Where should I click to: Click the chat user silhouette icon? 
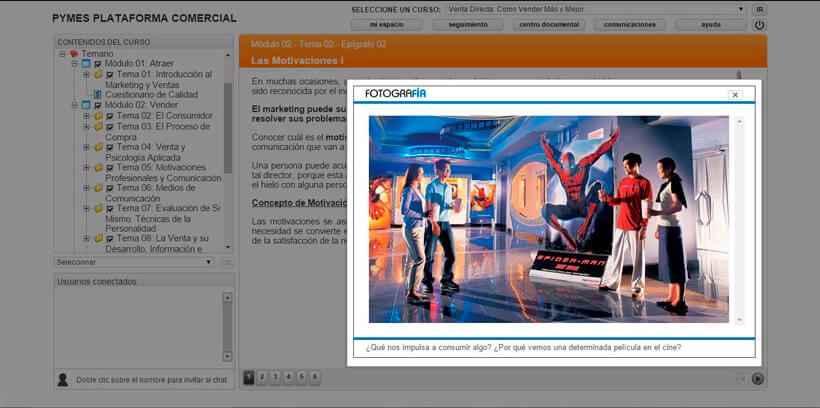pyautogui.click(x=62, y=379)
